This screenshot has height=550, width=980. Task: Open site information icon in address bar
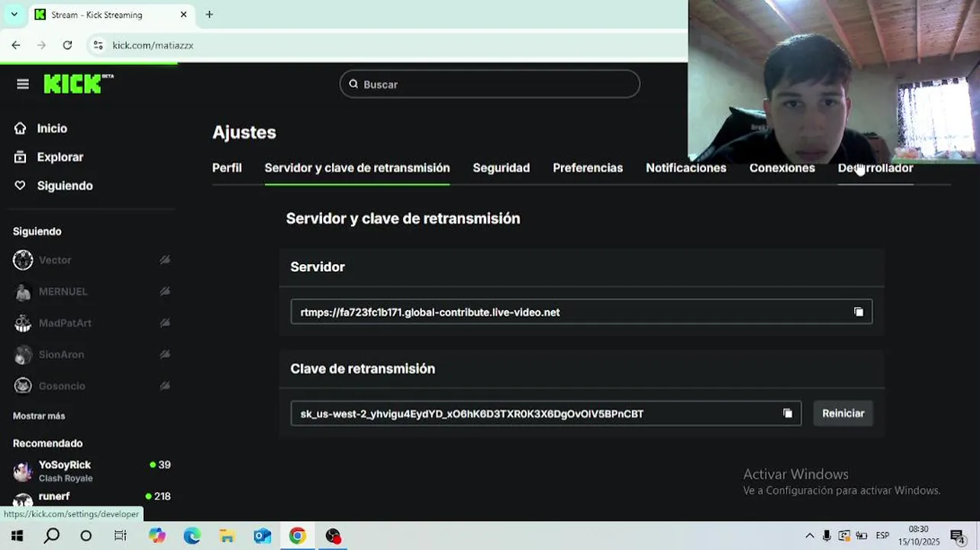point(98,45)
